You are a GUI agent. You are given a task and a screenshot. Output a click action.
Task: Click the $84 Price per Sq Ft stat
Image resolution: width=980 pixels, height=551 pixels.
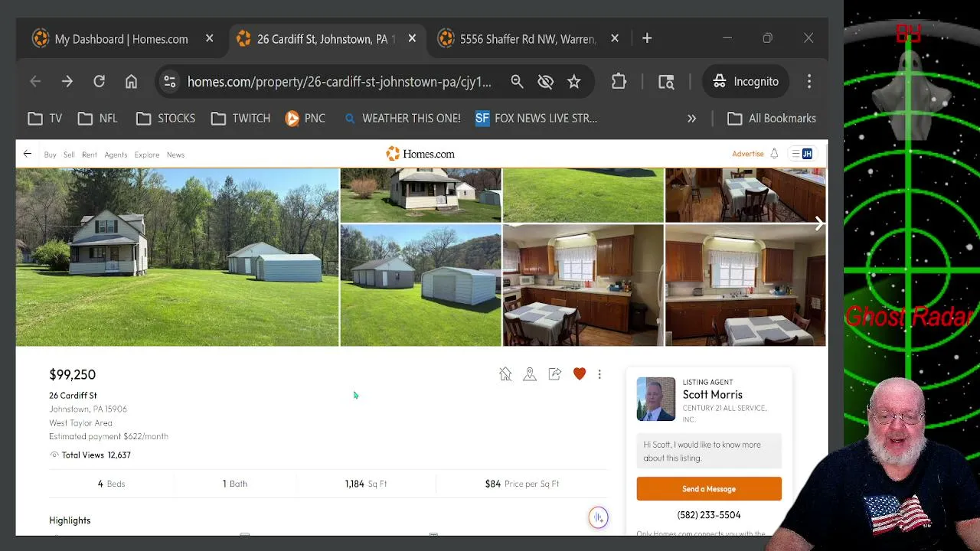(522, 484)
